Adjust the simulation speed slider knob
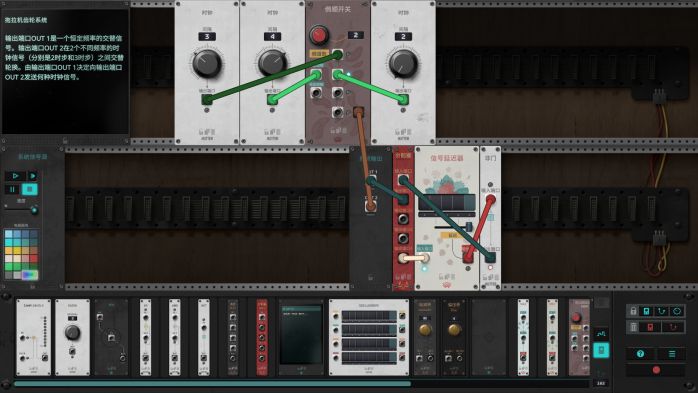 click(x=34, y=210)
